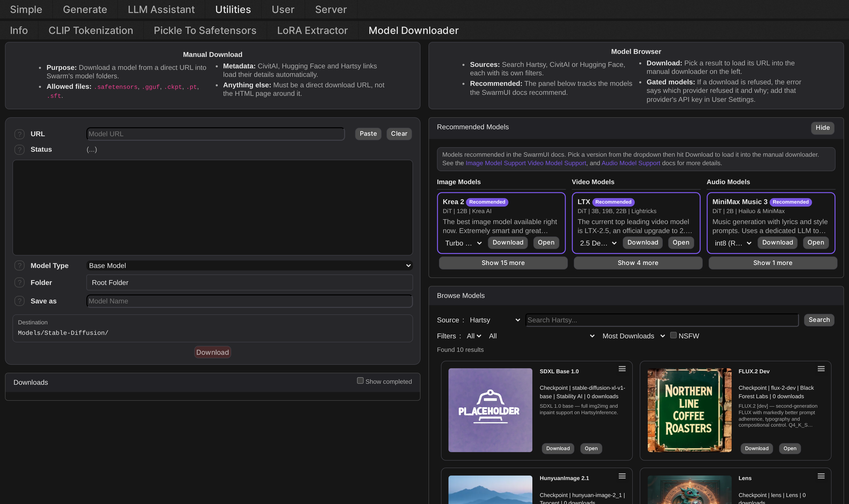Open the LLM Assistant tab
The width and height of the screenshot is (849, 504).
point(161,9)
